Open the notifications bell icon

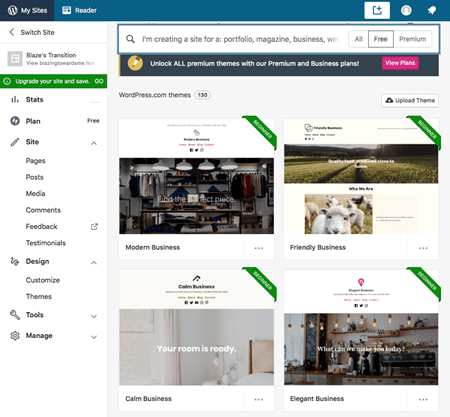click(x=432, y=10)
